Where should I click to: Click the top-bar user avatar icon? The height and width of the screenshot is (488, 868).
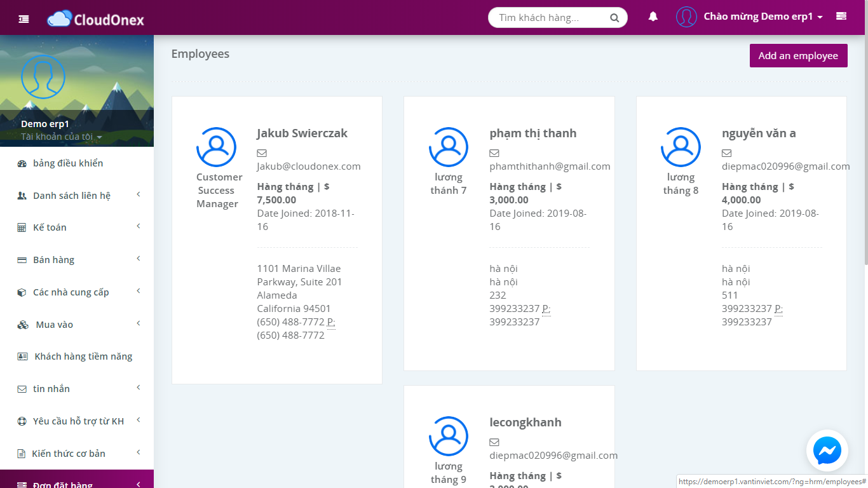686,17
